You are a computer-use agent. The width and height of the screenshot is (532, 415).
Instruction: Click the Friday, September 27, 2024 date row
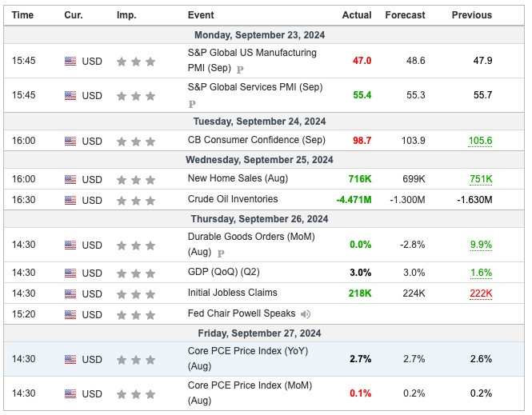[264, 333]
